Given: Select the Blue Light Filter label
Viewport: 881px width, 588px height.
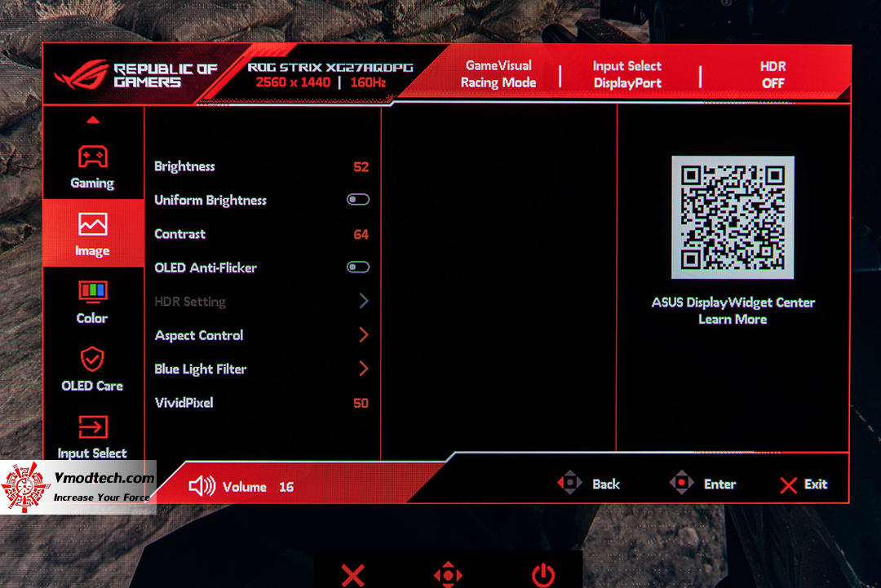Looking at the screenshot, I should coord(201,369).
